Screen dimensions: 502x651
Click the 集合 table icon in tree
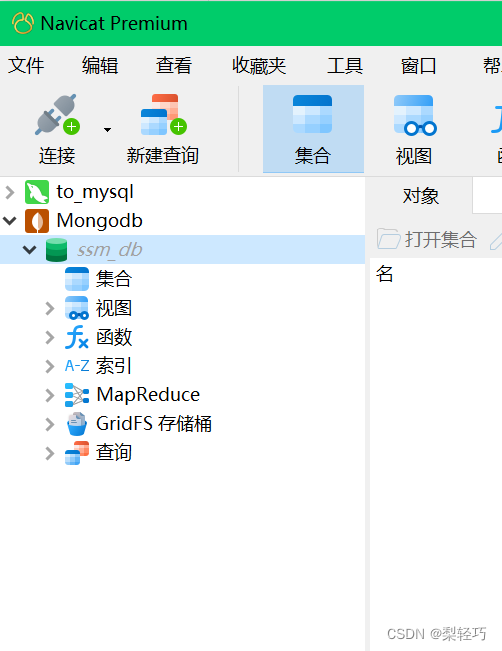tap(77, 279)
